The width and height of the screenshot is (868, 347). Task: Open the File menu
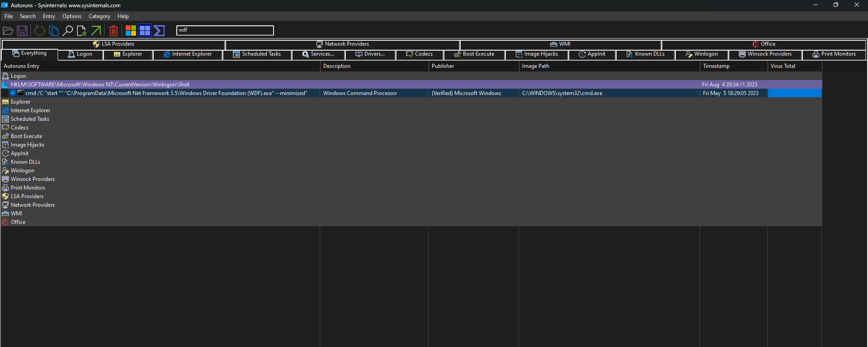tap(9, 16)
